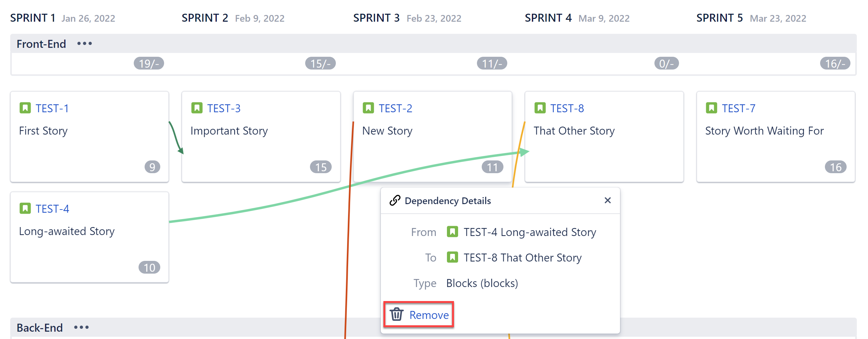This screenshot has height=339, width=868.
Task: Close the Dependency Details popup
Action: tap(608, 200)
